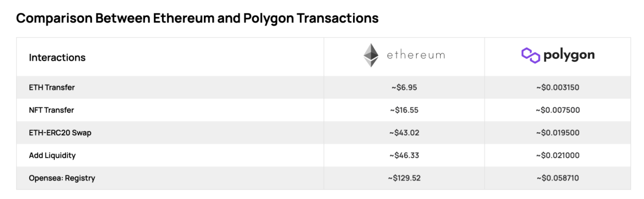Select the Add Liquidity row label

click(52, 156)
